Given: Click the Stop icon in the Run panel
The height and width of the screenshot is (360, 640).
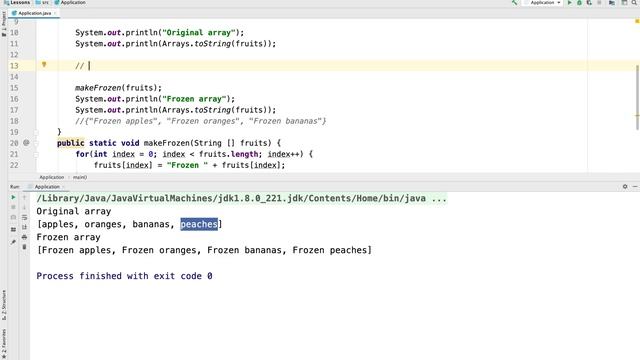Looking at the screenshot, I should [13, 207].
